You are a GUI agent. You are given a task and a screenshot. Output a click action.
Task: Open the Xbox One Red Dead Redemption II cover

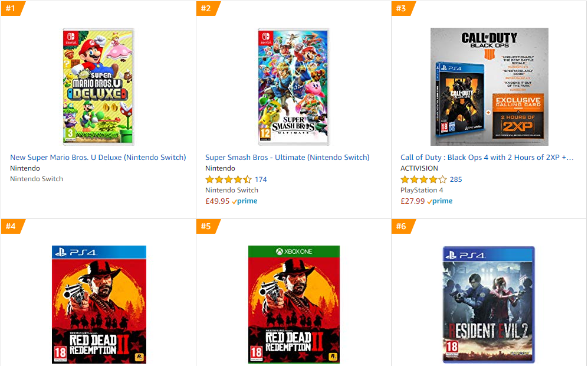[x=294, y=305]
